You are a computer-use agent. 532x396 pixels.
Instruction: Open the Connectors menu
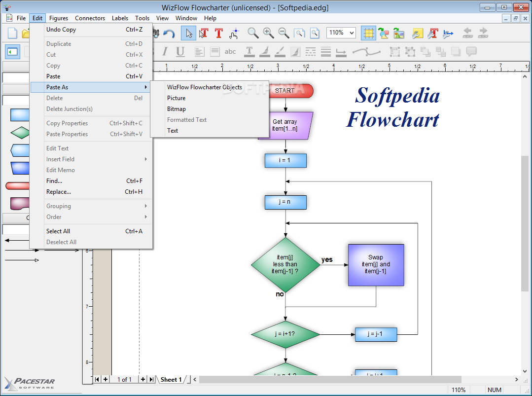[x=90, y=18]
